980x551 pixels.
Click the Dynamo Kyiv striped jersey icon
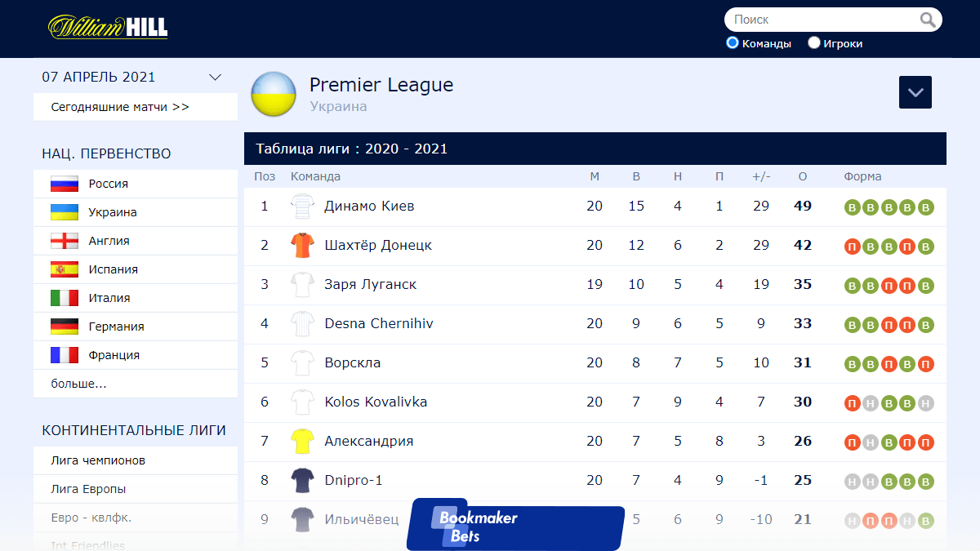click(x=302, y=206)
